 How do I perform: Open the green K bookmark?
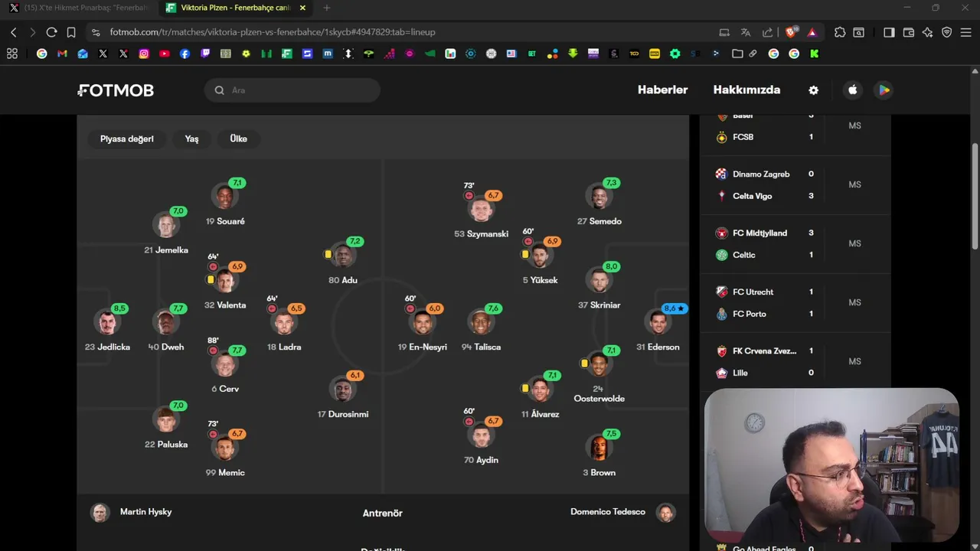[814, 54]
